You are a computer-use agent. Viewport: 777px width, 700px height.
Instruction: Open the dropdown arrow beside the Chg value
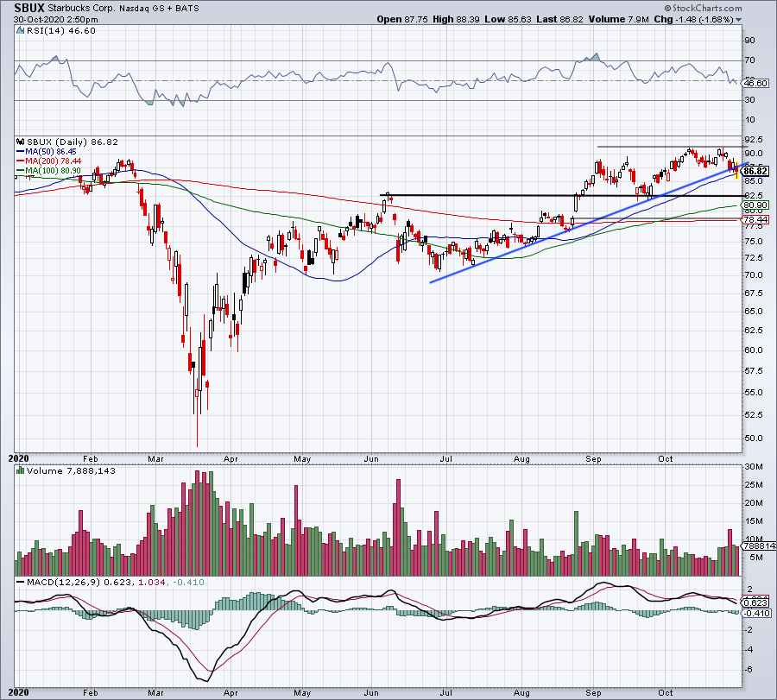(739, 20)
